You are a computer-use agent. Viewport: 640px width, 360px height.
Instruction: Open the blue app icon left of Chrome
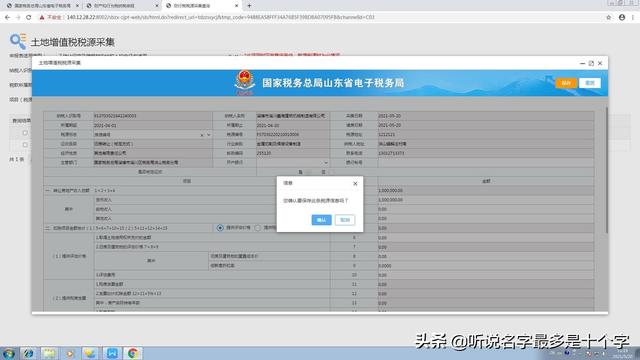click(112, 353)
